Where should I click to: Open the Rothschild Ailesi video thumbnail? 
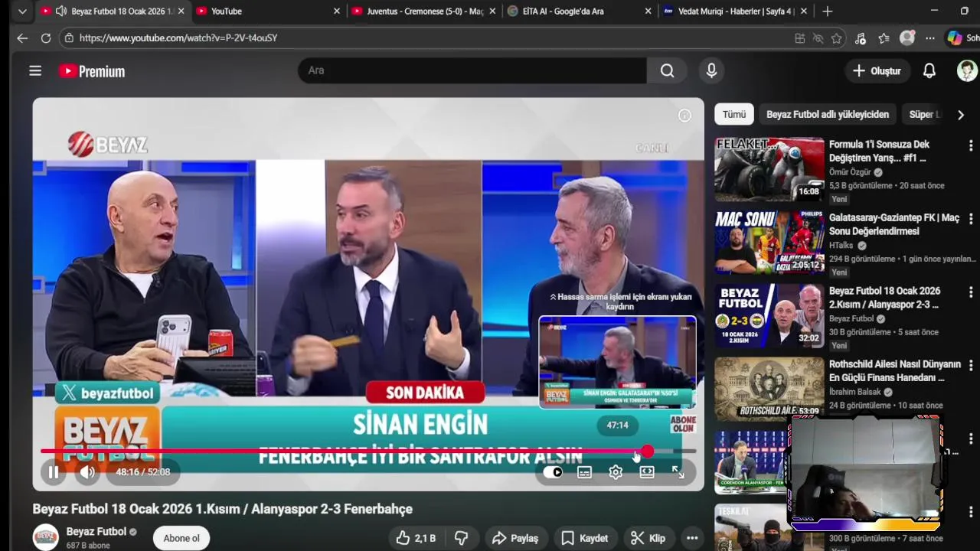tap(769, 389)
